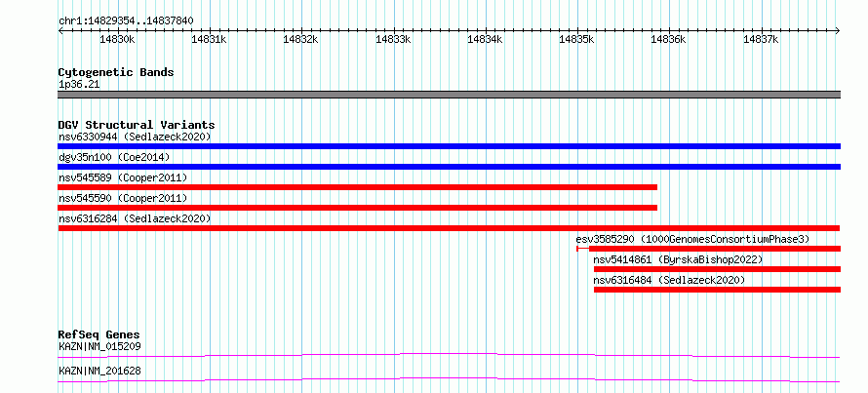Select the red nsv545590 variant bar
Screen dimensions: 868x393
point(358,208)
